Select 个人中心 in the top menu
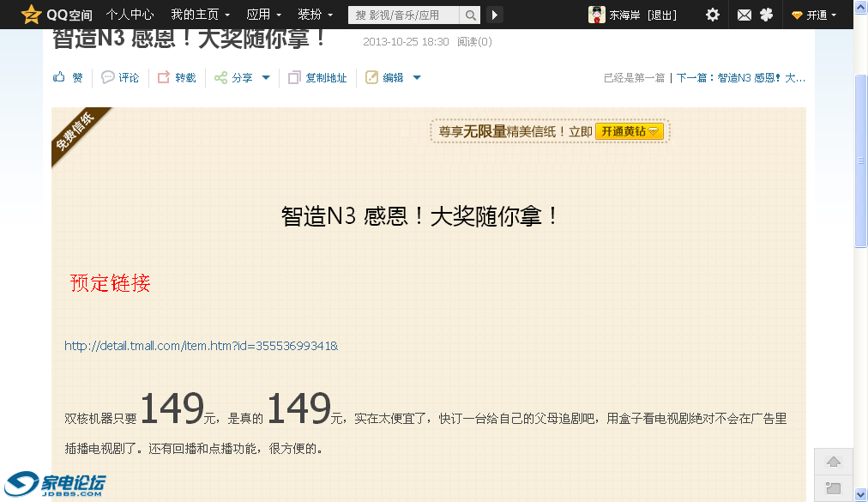The width and height of the screenshot is (868, 502). [x=130, y=14]
